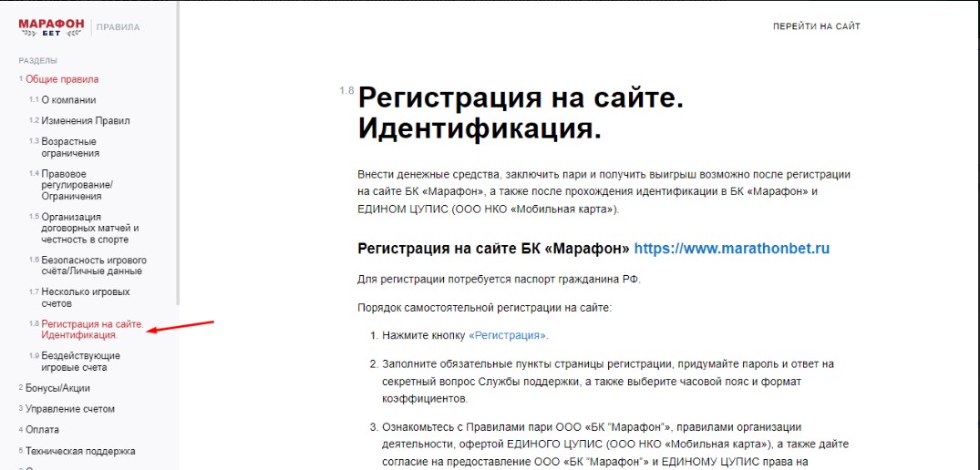
Task: Click the Марафон Бет logo
Action: 51,26
